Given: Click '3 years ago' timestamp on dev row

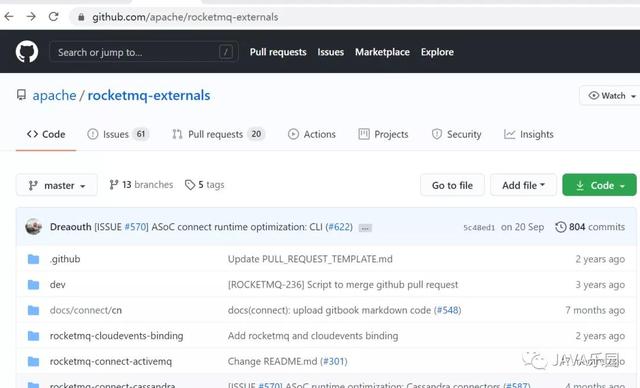Looking at the screenshot, I should click(x=600, y=284).
